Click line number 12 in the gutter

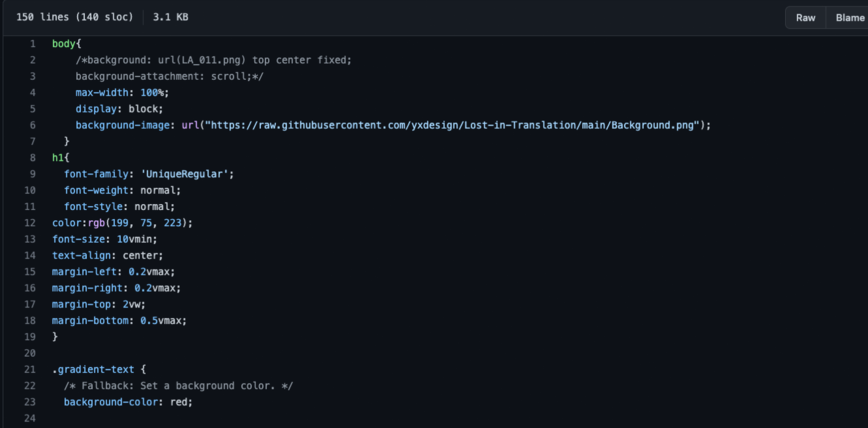[x=30, y=223]
